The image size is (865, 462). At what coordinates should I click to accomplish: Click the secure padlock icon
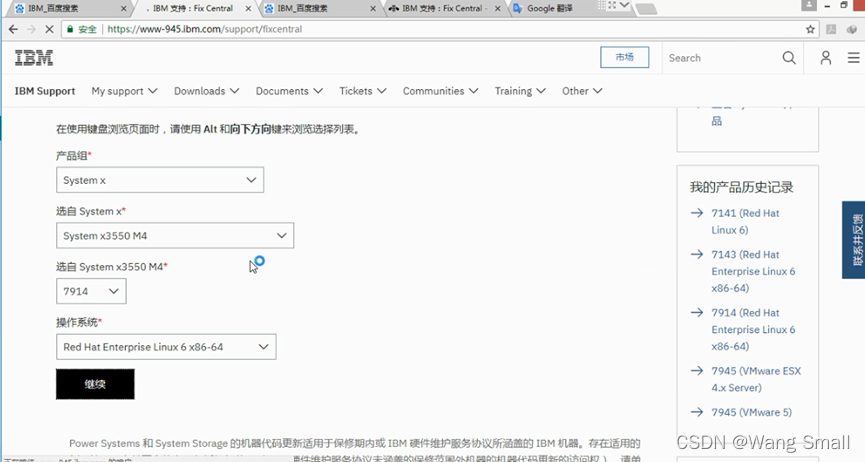click(x=70, y=29)
